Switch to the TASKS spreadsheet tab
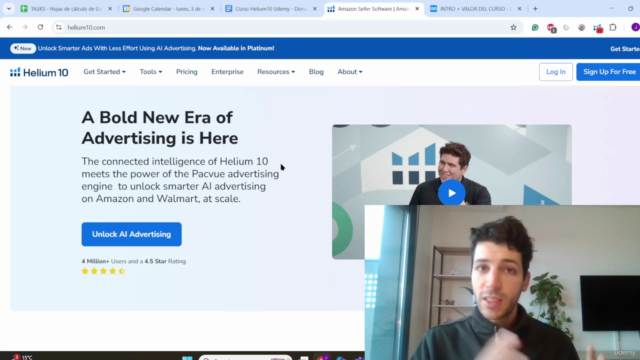Viewport: 640px width, 360px height. click(67, 9)
